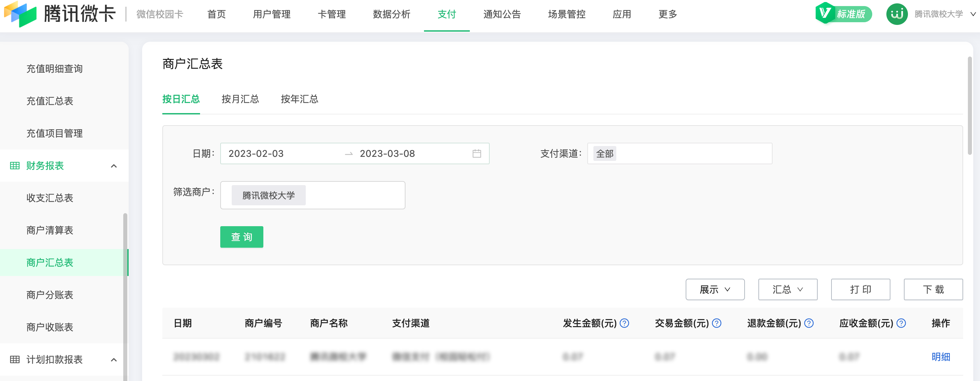Open 通知公告 in top navigation
Image resolution: width=980 pixels, height=381 pixels.
pyautogui.click(x=502, y=14)
